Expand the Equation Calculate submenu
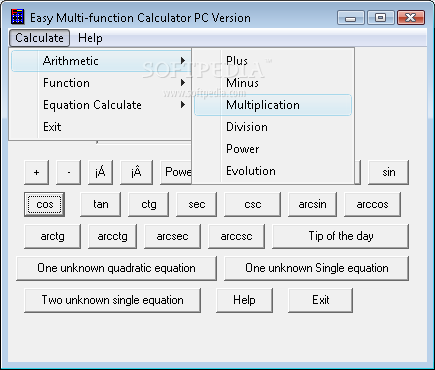Screen dimensions: 435x370 (x=101, y=105)
